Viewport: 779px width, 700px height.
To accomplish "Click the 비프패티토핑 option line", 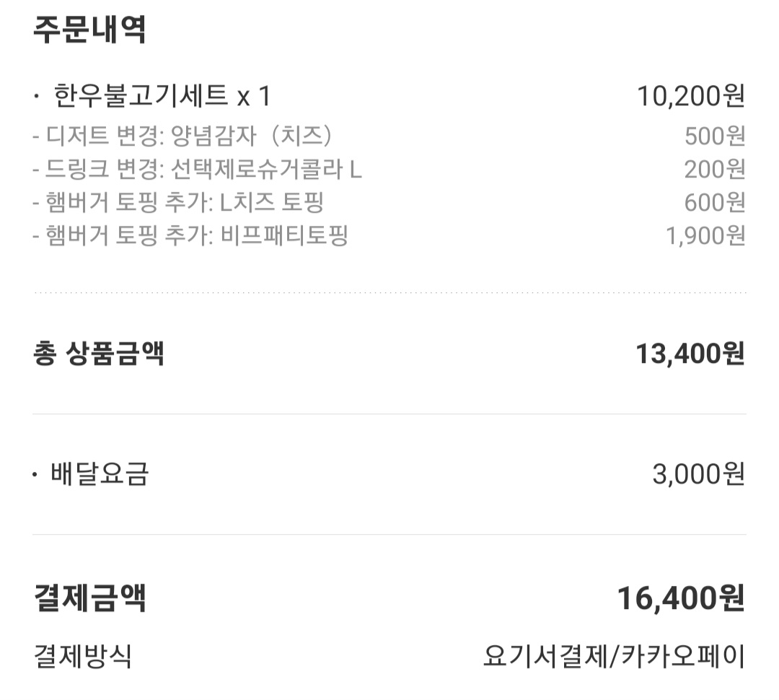I will [190, 235].
